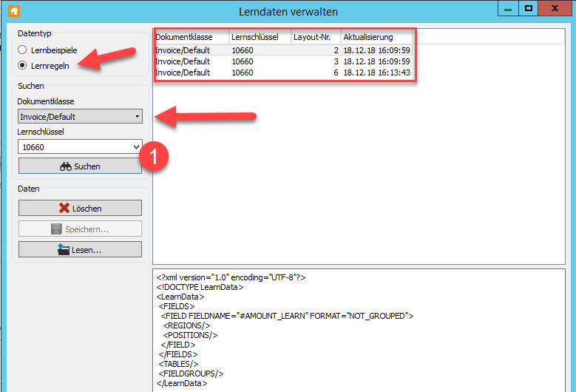This screenshot has height=392, width=576.
Task: Minimize the Lerndaten verwalten window
Action: [506, 8]
